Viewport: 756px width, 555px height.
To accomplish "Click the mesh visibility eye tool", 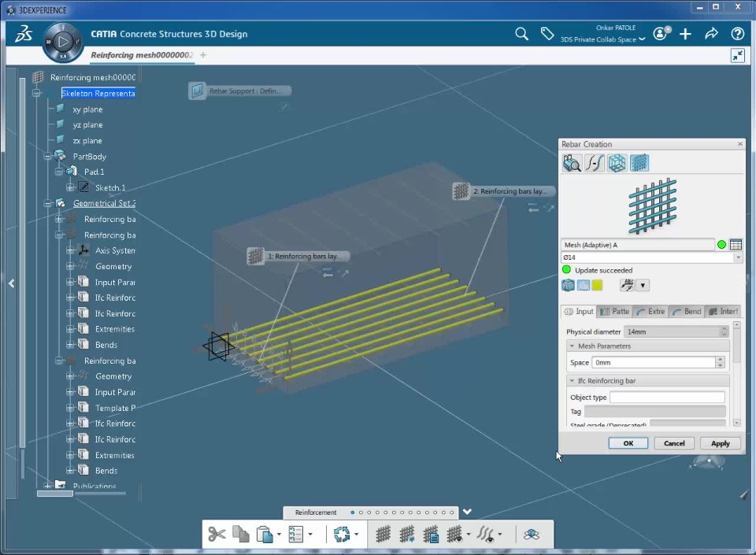I will coord(454,535).
